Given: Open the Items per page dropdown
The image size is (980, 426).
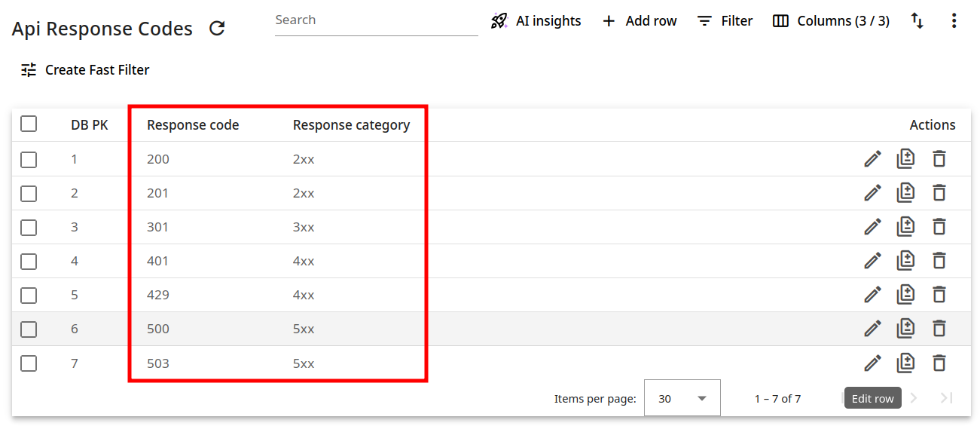Looking at the screenshot, I should click(682, 398).
